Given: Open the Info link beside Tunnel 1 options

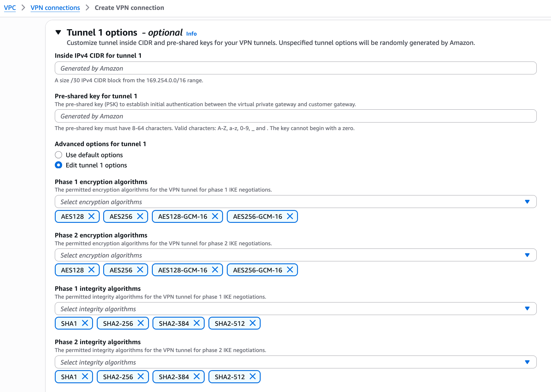Looking at the screenshot, I should (x=191, y=34).
